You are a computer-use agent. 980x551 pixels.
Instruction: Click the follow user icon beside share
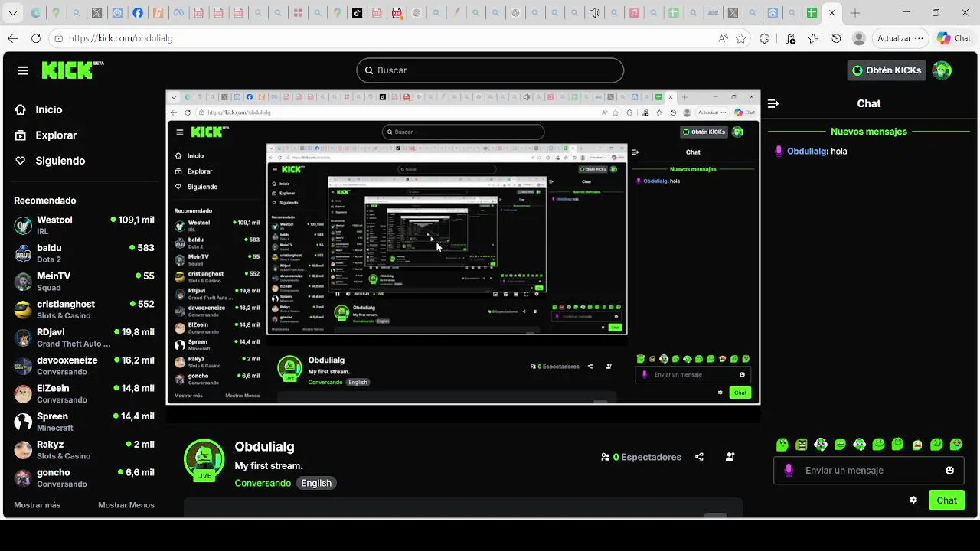click(730, 457)
